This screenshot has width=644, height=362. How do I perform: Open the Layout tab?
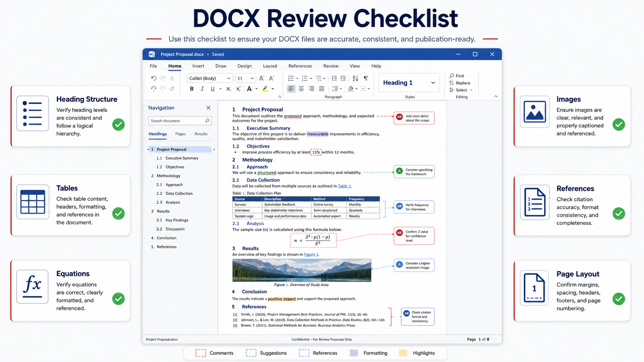tap(270, 66)
